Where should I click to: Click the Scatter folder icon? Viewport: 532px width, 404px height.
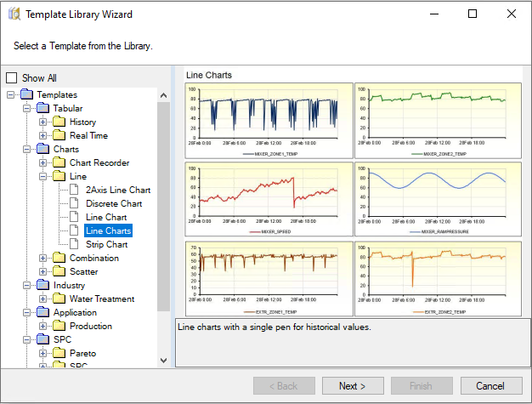click(x=59, y=271)
